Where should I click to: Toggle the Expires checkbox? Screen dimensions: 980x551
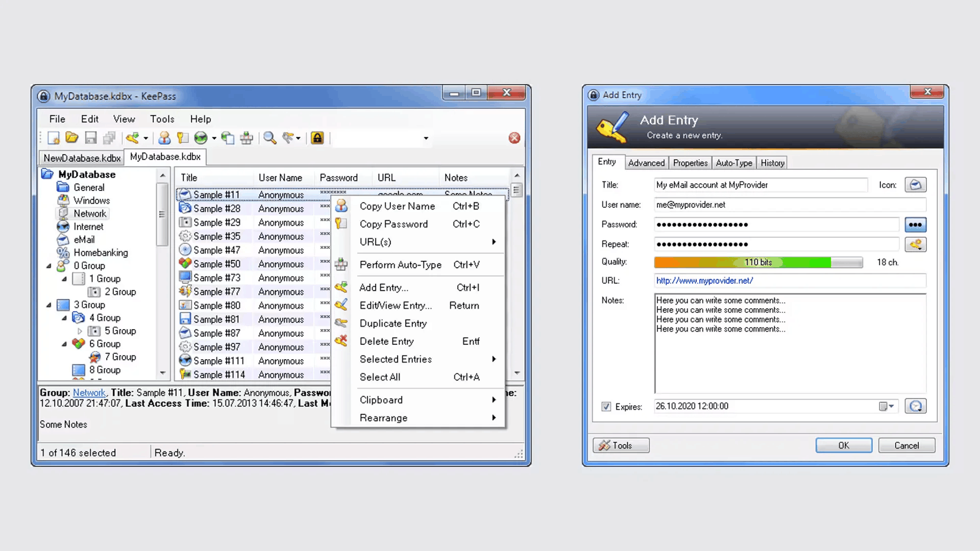click(606, 407)
